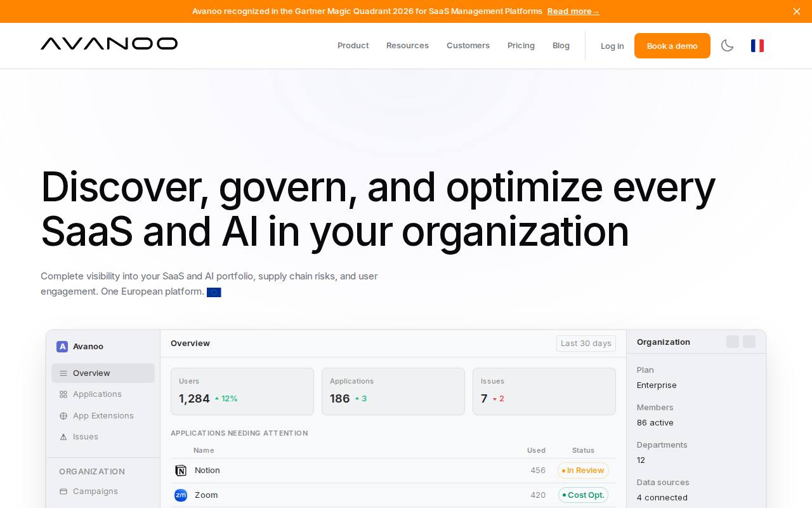Select Issues in the sidebar

pyautogui.click(x=103, y=437)
